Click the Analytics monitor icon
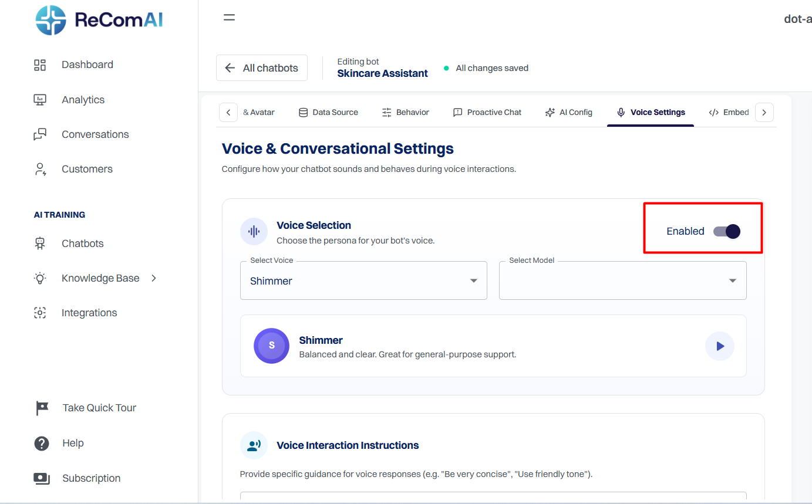812x504 pixels. tap(40, 100)
